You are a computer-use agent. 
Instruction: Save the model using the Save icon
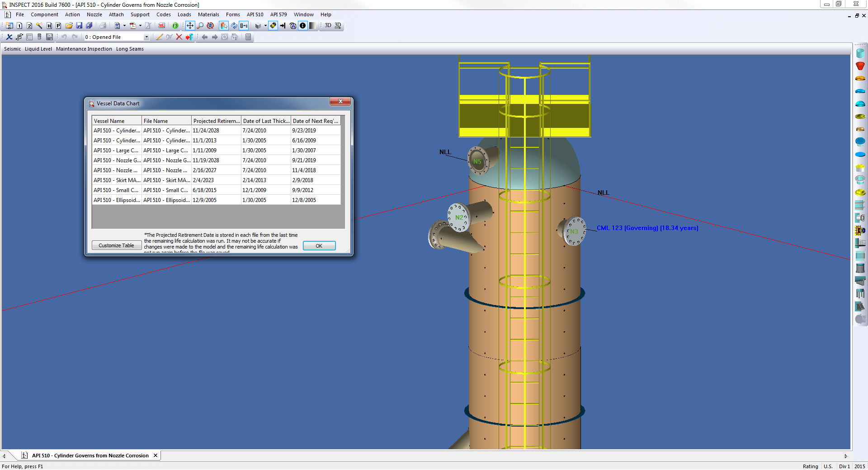pyautogui.click(x=80, y=26)
